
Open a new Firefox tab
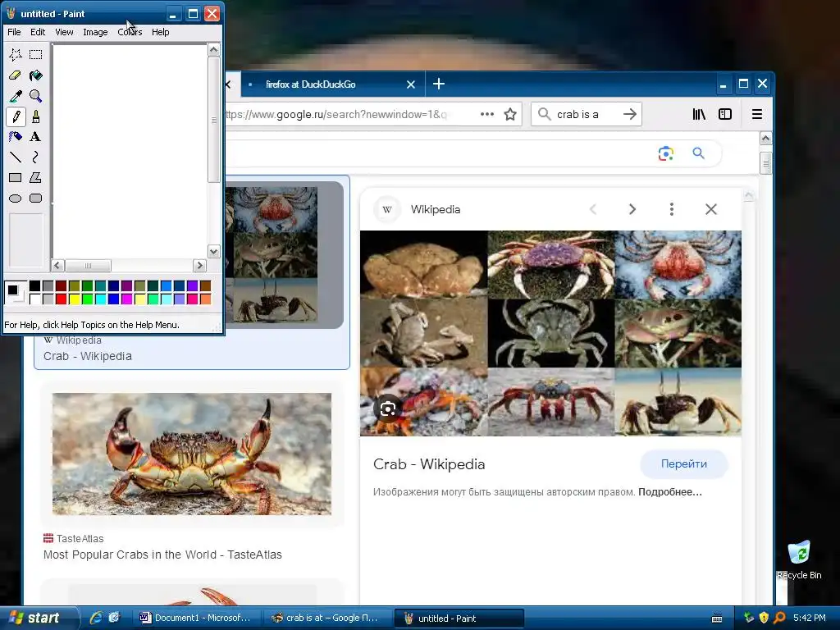click(439, 84)
